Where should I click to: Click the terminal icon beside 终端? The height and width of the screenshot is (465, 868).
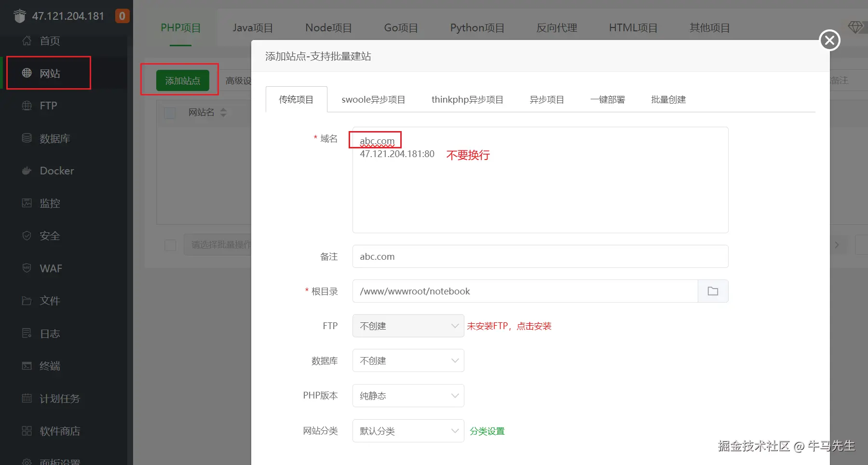tap(27, 366)
